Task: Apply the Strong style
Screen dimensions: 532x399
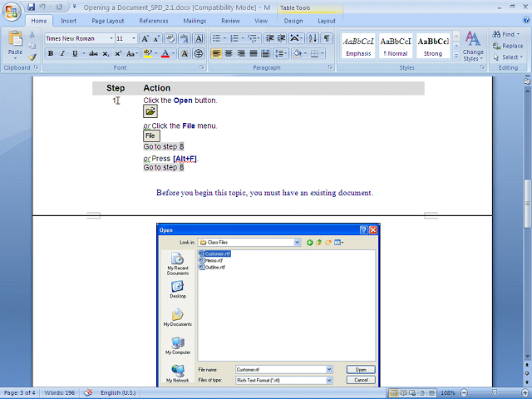Action: pos(433,46)
